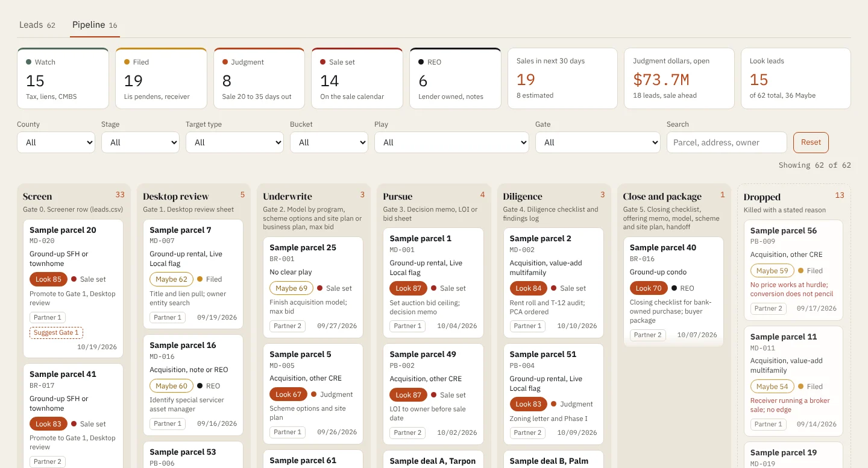
Task: Open the Judgment dollars, open card
Action: click(679, 78)
